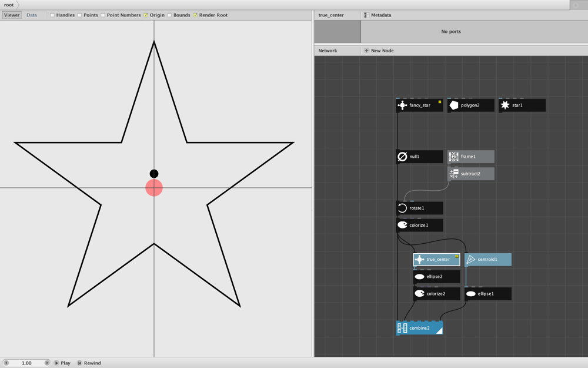Click the colorize1 node icon
The height and width of the screenshot is (368, 588).
click(402, 226)
